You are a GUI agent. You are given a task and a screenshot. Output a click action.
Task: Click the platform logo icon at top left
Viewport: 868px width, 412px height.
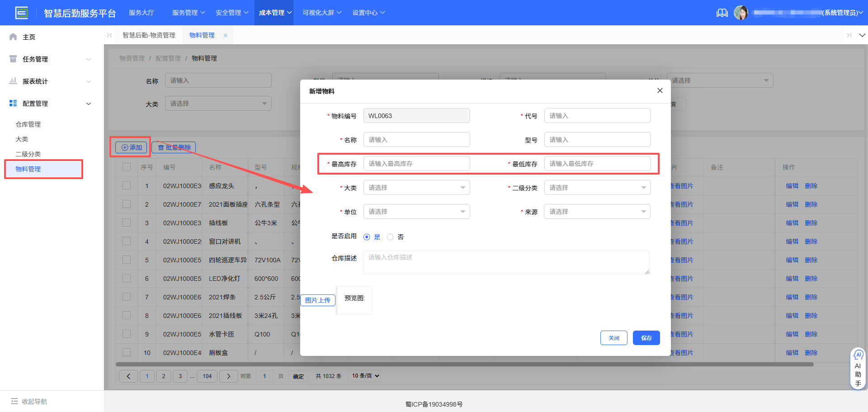tap(21, 13)
